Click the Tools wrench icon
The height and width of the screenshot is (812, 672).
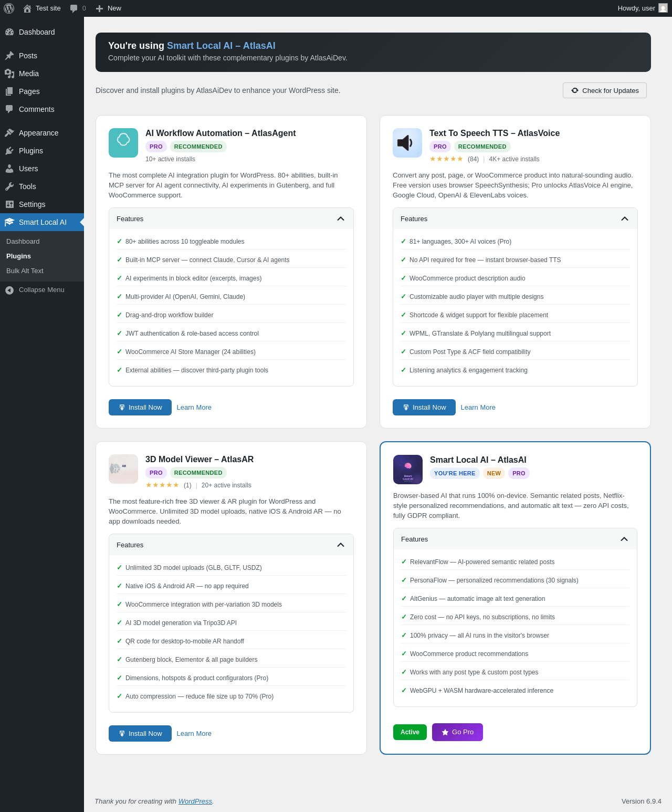click(x=9, y=186)
